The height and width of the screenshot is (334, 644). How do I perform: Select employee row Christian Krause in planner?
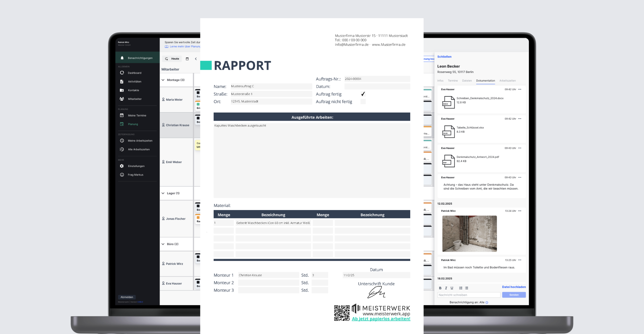pos(176,125)
